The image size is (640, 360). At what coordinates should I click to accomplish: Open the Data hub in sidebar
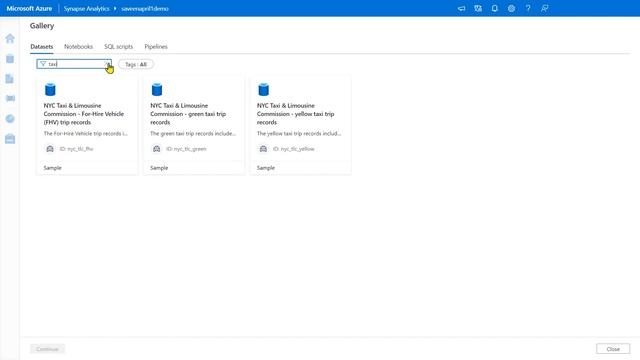point(10,59)
